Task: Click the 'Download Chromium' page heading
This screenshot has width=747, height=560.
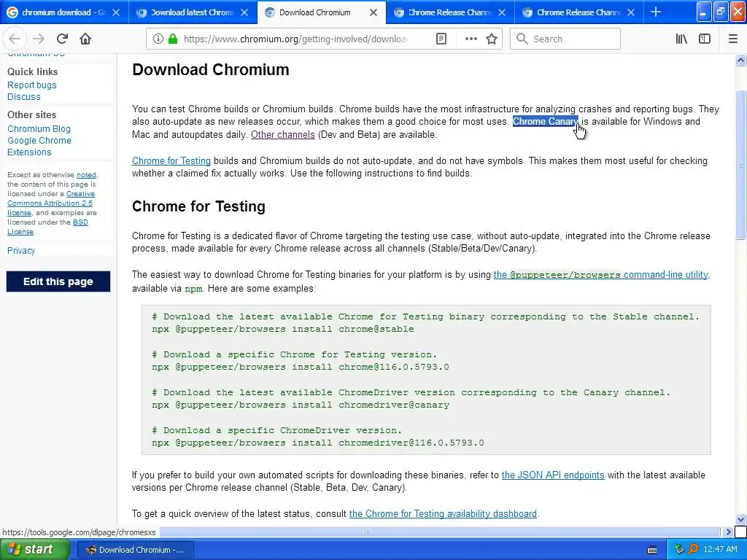Action: pos(211,69)
